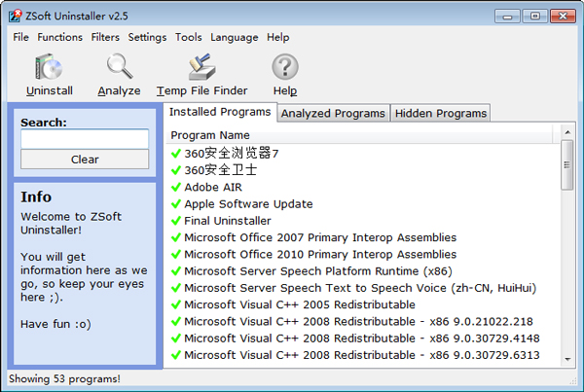Image resolution: width=584 pixels, height=392 pixels.
Task: Click the ZSoft Uninstaller title bar icon
Action: [15, 16]
